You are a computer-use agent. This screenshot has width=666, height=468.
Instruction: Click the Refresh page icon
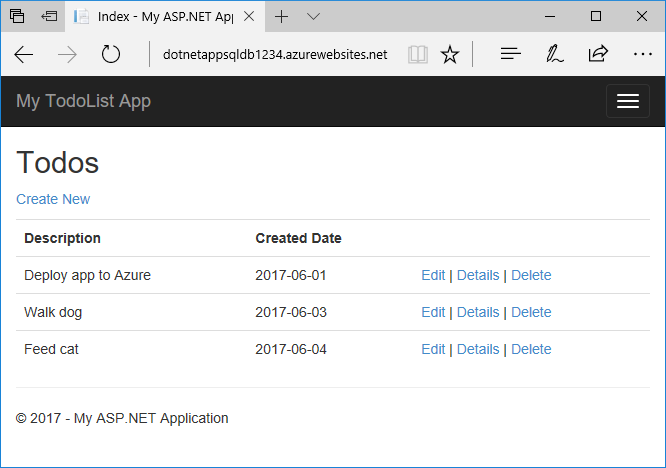tap(111, 54)
